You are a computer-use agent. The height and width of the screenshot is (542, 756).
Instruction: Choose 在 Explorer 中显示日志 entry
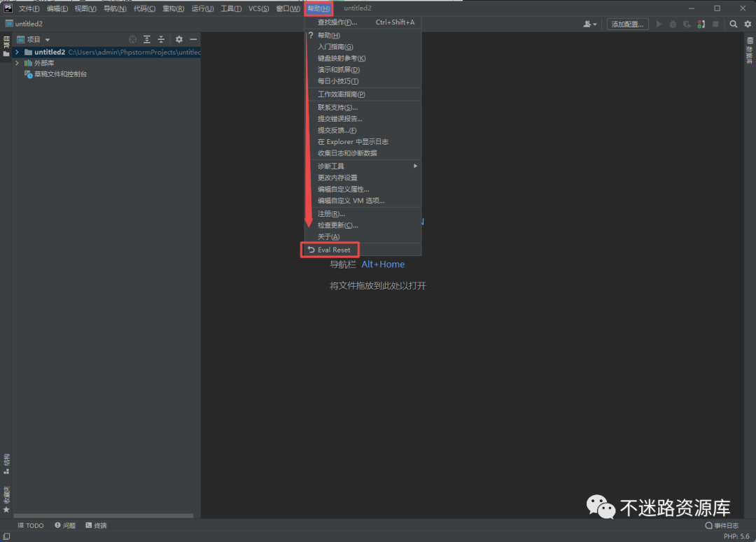pos(363,142)
